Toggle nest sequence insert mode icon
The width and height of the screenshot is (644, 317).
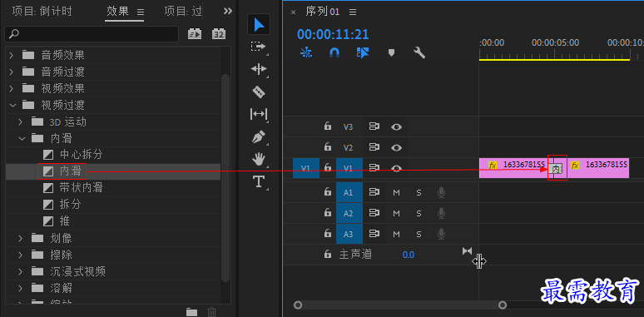(306, 52)
